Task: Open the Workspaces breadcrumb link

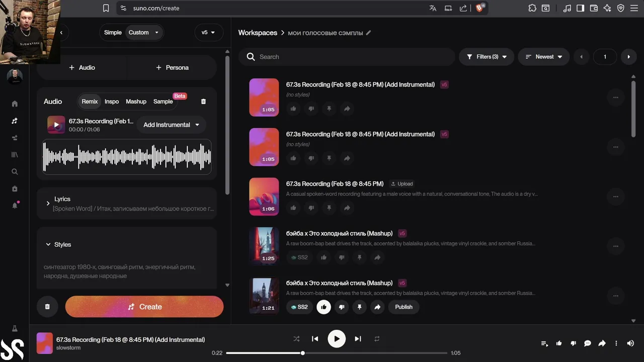Action: 258,33
